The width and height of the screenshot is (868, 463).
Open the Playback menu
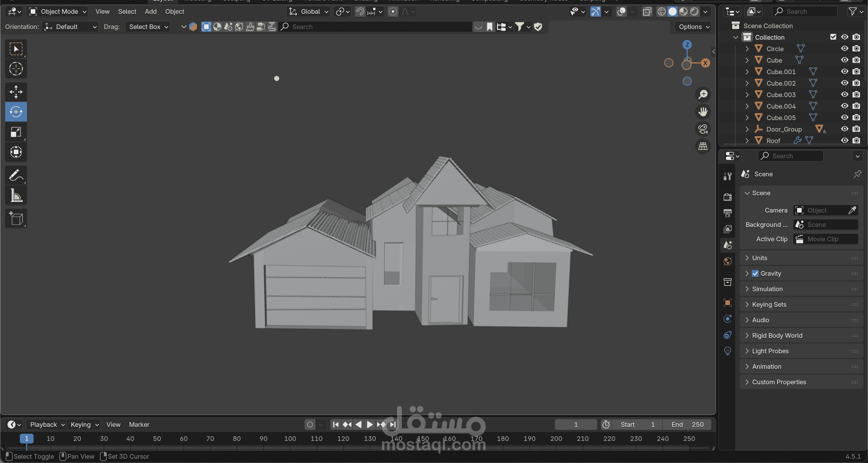click(47, 425)
